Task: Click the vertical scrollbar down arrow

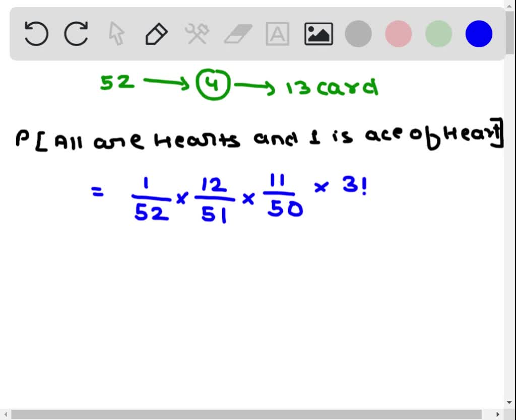Action: 510,402
